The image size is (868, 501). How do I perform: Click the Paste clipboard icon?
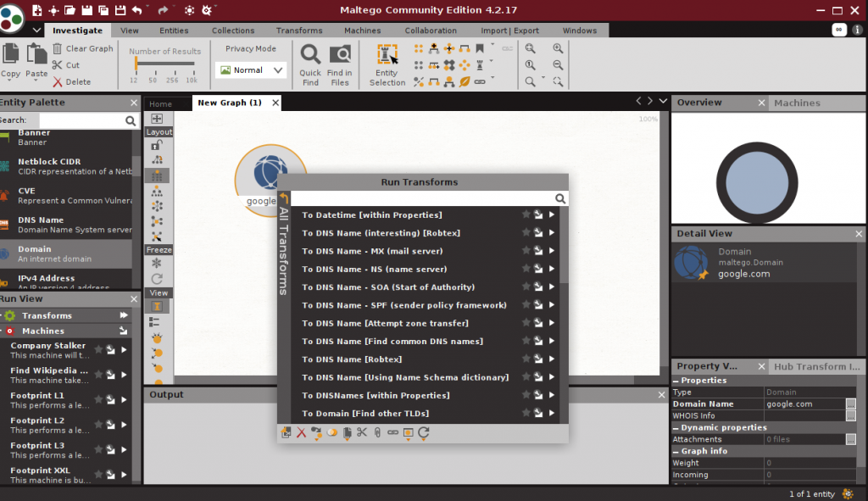36,54
